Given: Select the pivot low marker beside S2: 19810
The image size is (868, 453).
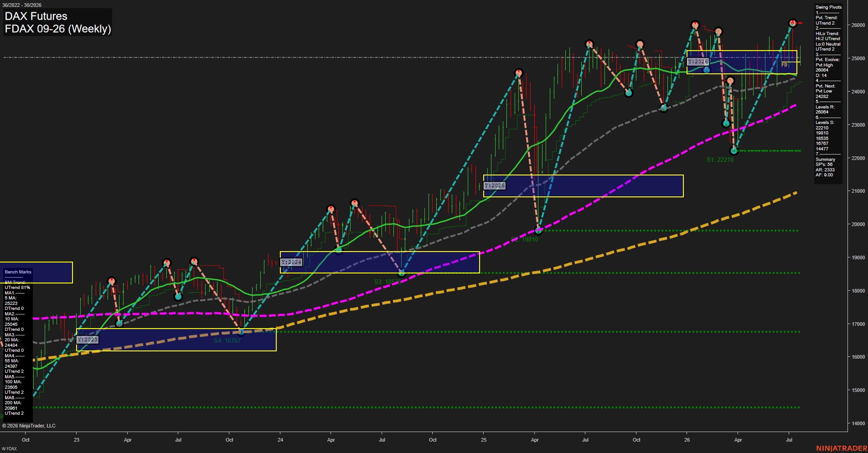Looking at the screenshot, I should pos(538,230).
